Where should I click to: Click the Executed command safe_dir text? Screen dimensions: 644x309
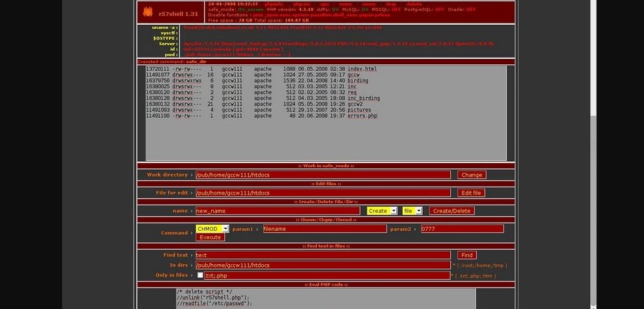tap(172, 62)
